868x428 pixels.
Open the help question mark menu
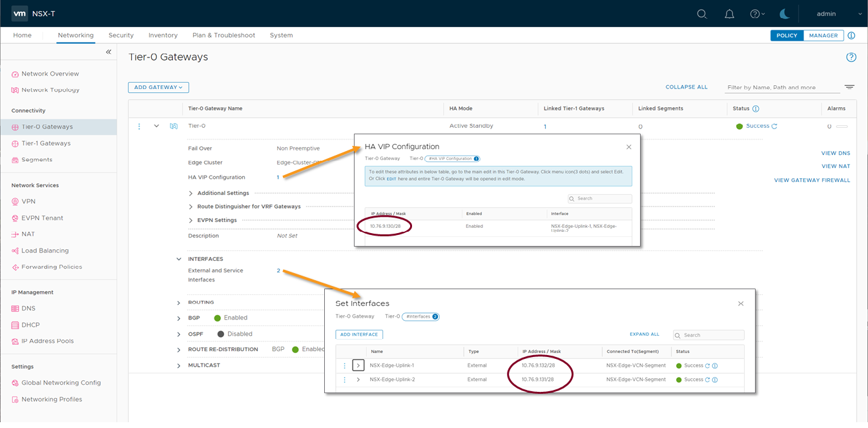click(x=756, y=14)
